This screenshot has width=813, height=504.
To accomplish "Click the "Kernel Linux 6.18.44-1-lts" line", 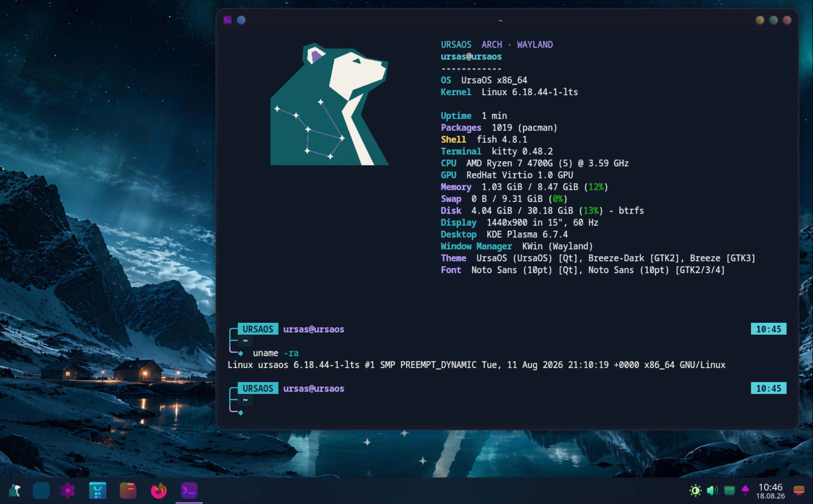I will pos(509,92).
